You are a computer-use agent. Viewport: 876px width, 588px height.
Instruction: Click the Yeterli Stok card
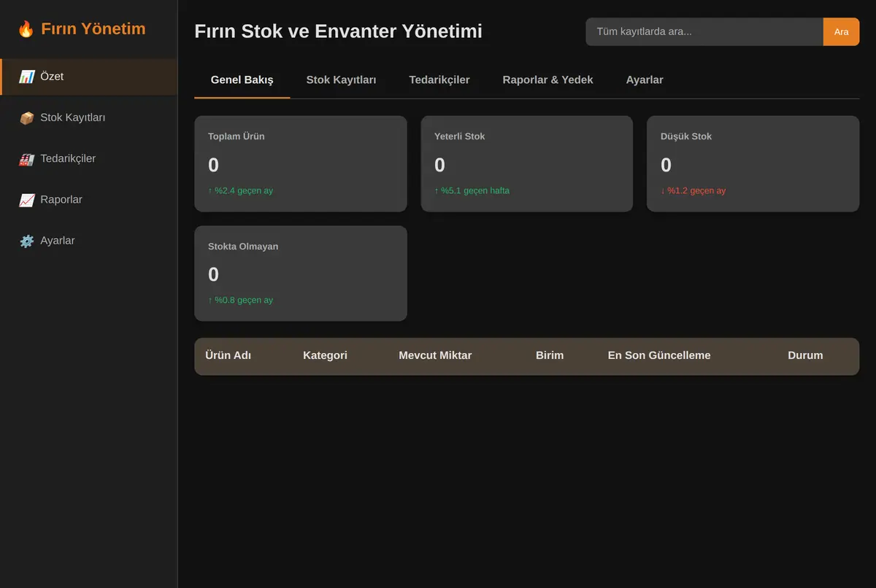pyautogui.click(x=527, y=163)
